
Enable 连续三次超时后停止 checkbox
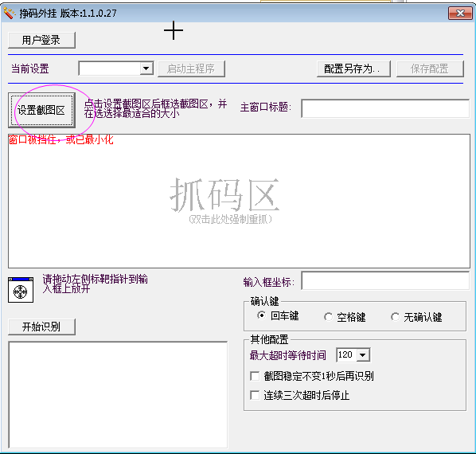coord(255,395)
